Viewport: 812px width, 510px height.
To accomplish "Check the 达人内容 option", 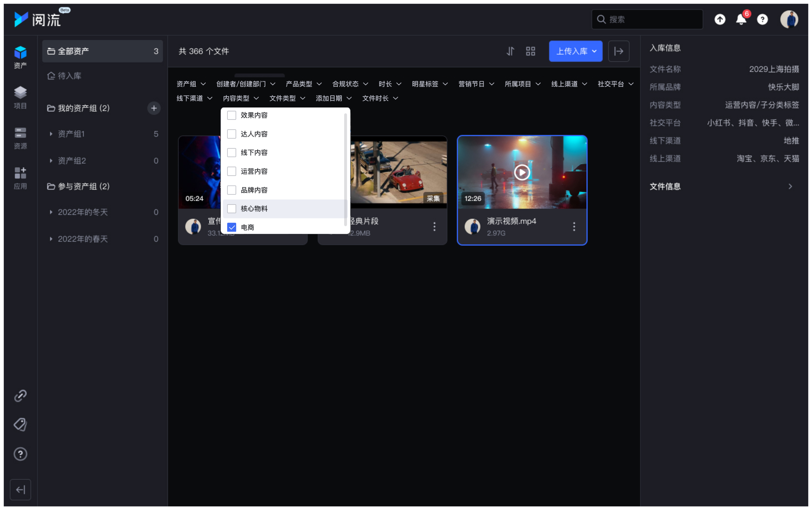I will (232, 134).
